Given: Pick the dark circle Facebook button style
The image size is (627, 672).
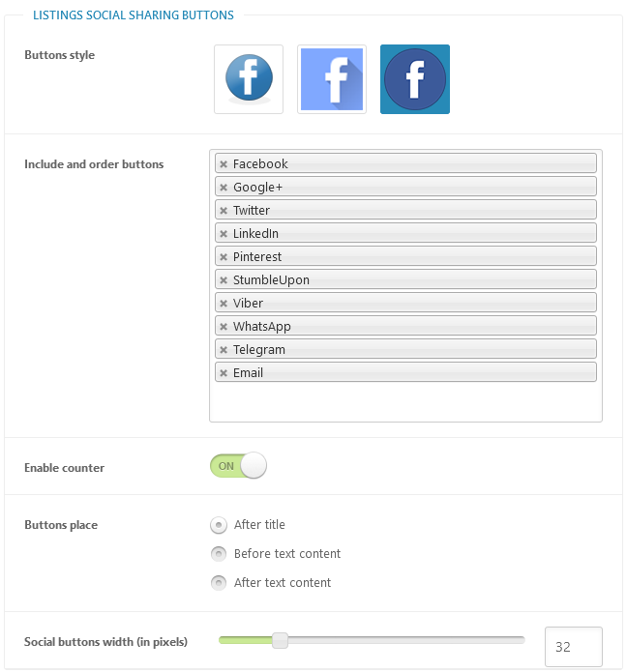Looking at the screenshot, I should point(415,79).
